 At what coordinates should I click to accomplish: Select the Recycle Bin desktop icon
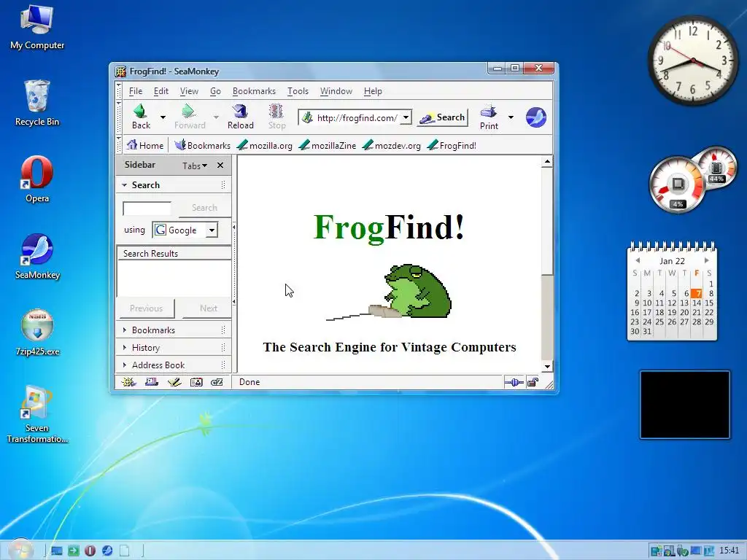tap(37, 103)
